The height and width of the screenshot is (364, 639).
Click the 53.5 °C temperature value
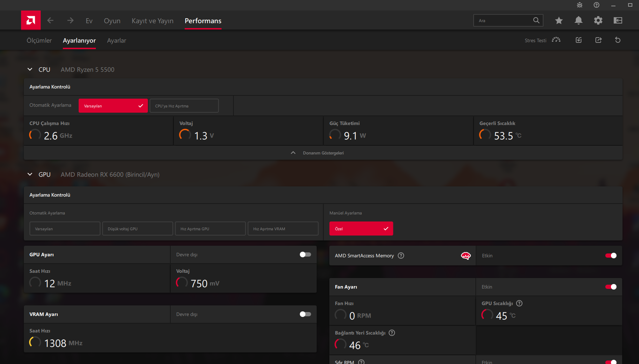click(508, 136)
